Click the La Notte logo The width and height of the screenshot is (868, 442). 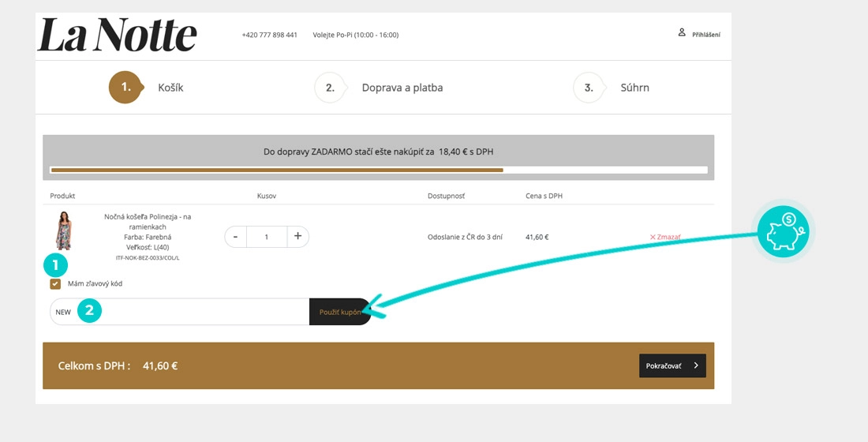[x=118, y=35]
